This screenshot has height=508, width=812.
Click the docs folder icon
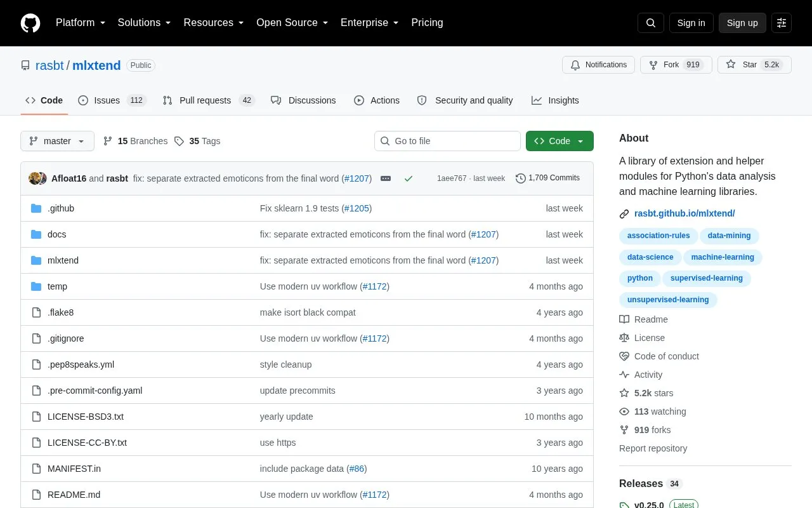pos(36,234)
